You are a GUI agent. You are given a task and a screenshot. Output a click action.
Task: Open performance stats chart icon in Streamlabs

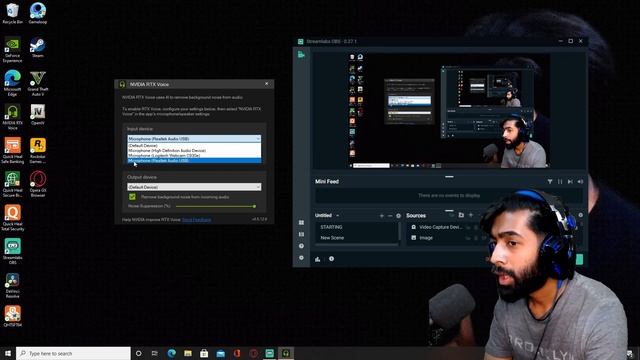click(318, 259)
